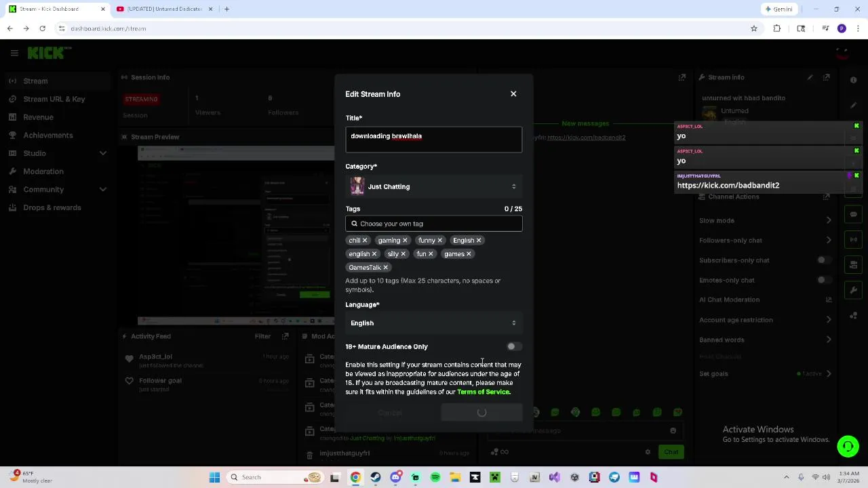
Task: Remove the gaming tag
Action: point(405,241)
